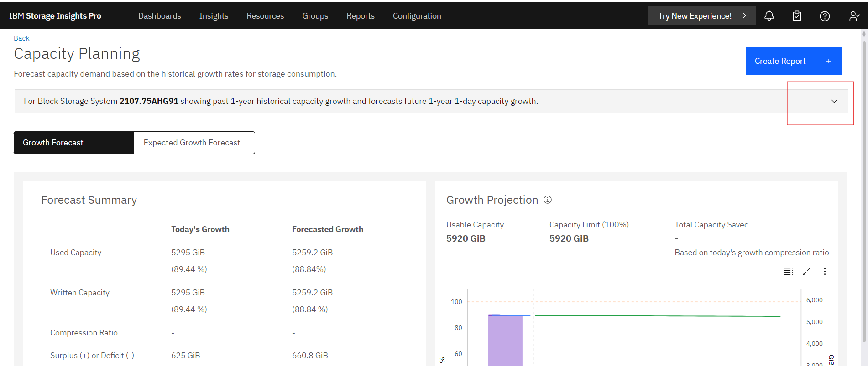
Task: Click the Today's Growth column header
Action: (x=200, y=229)
